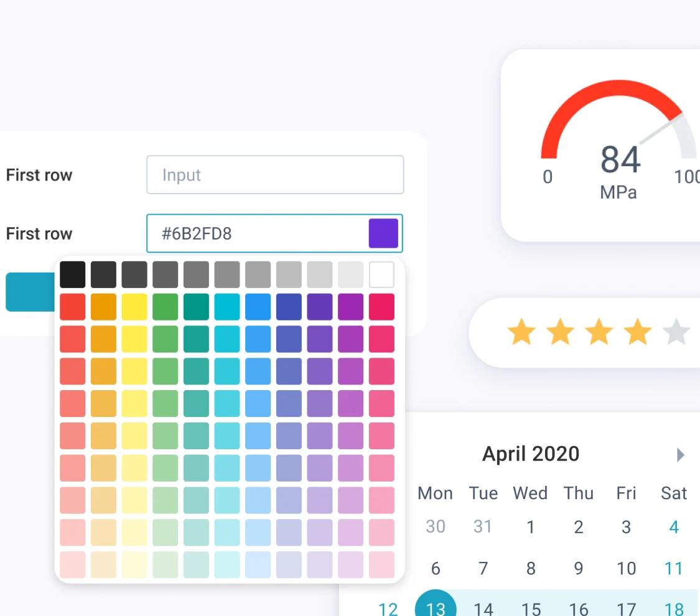Select April 17 in the calendar
The height and width of the screenshot is (616, 700).
pyautogui.click(x=627, y=609)
